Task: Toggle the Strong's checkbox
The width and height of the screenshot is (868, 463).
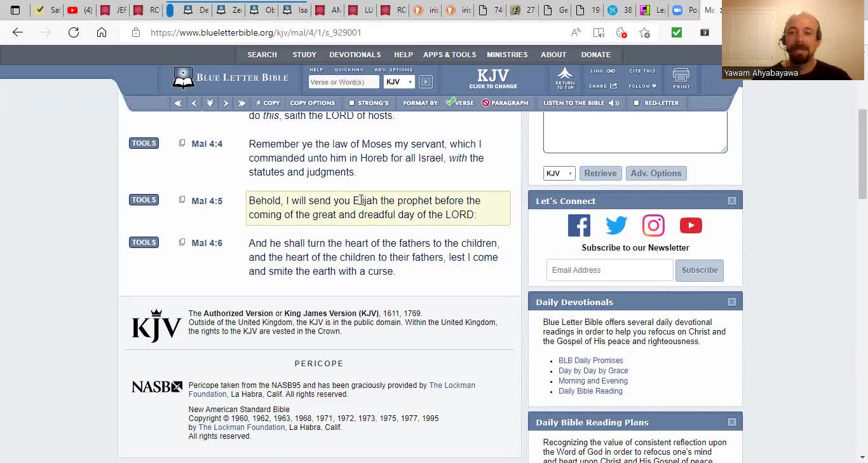Action: coord(351,103)
